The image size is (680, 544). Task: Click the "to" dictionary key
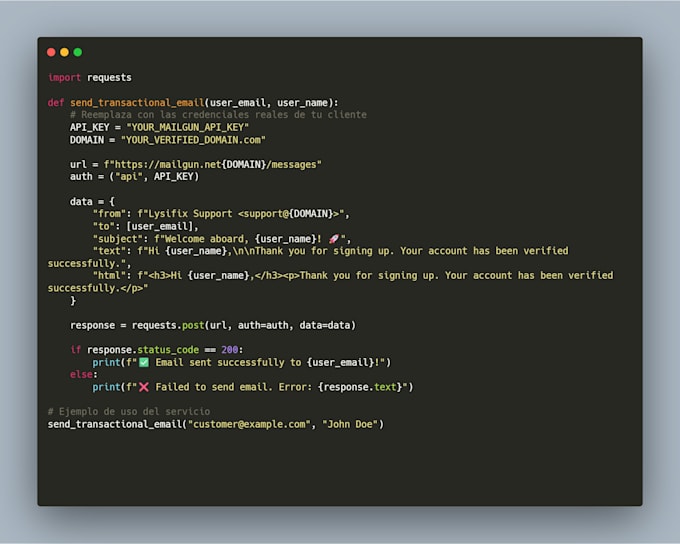tap(104, 226)
